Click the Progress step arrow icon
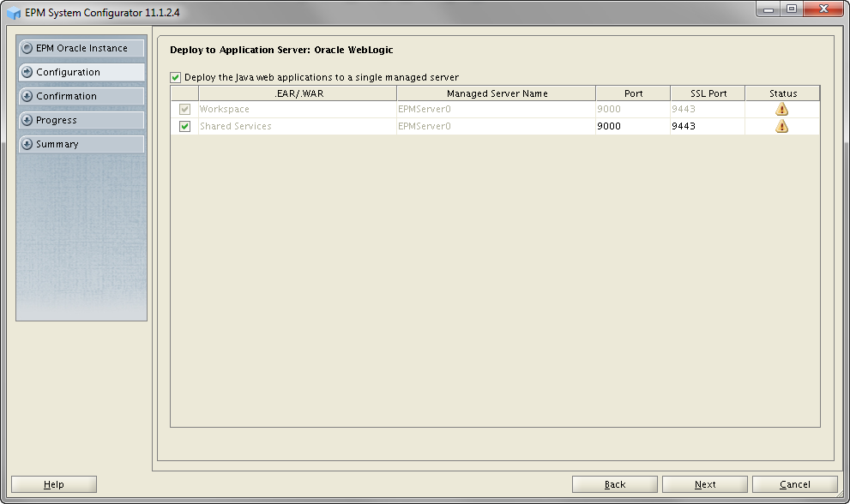The height and width of the screenshot is (504, 850). (x=27, y=120)
